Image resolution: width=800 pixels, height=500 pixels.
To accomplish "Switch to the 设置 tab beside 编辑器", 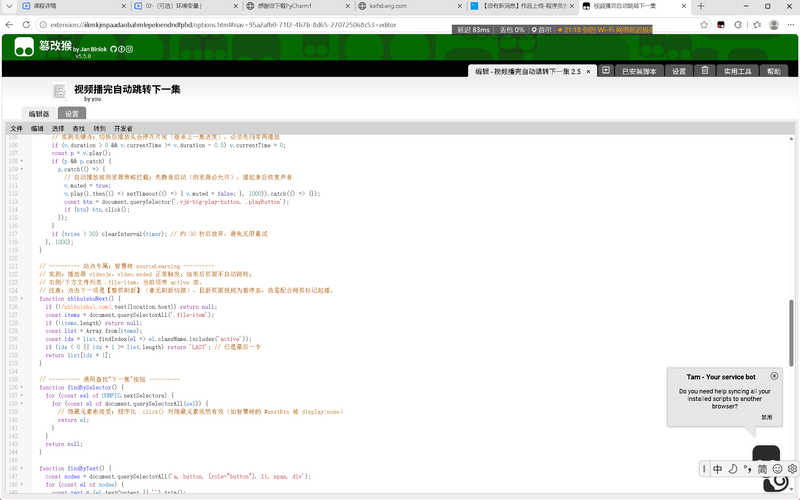I will point(71,114).
